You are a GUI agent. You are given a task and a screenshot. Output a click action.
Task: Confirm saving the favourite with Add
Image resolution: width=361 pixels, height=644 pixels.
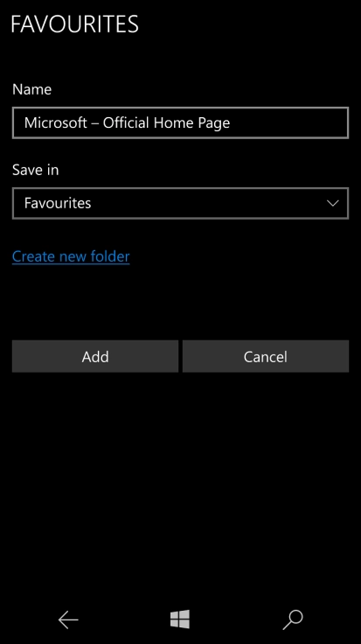tap(95, 356)
